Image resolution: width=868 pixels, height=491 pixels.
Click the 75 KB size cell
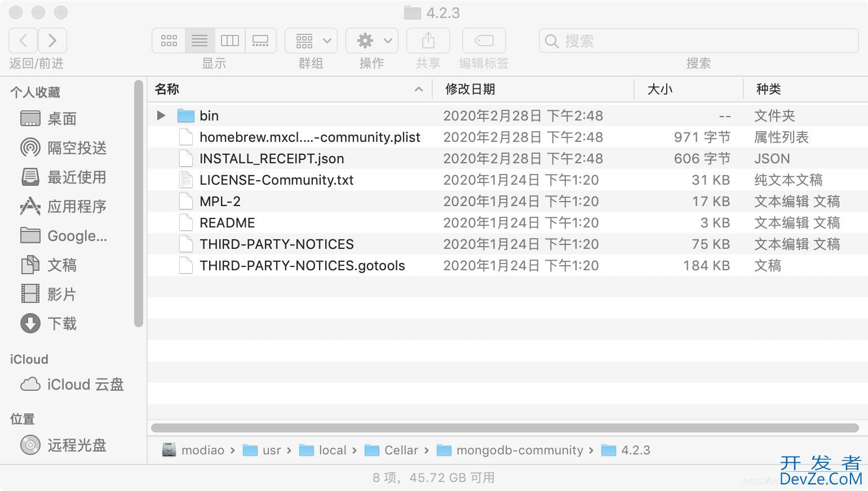711,244
